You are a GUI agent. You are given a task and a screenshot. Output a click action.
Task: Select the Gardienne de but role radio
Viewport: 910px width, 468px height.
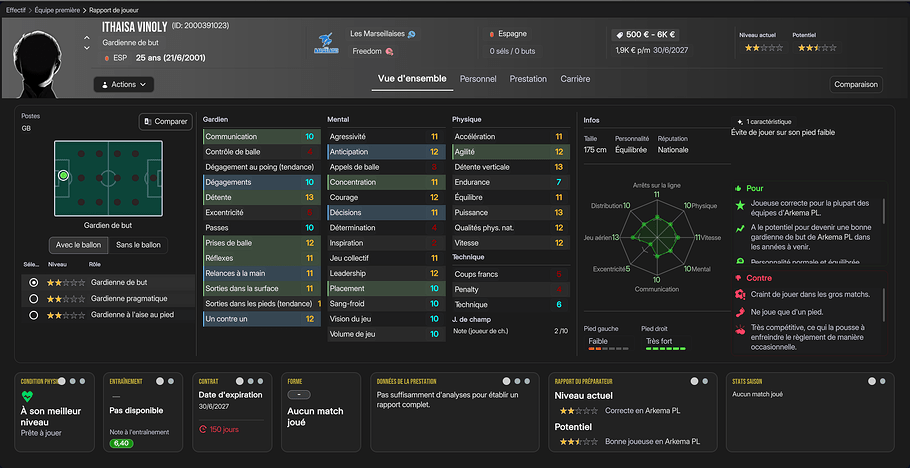(34, 283)
